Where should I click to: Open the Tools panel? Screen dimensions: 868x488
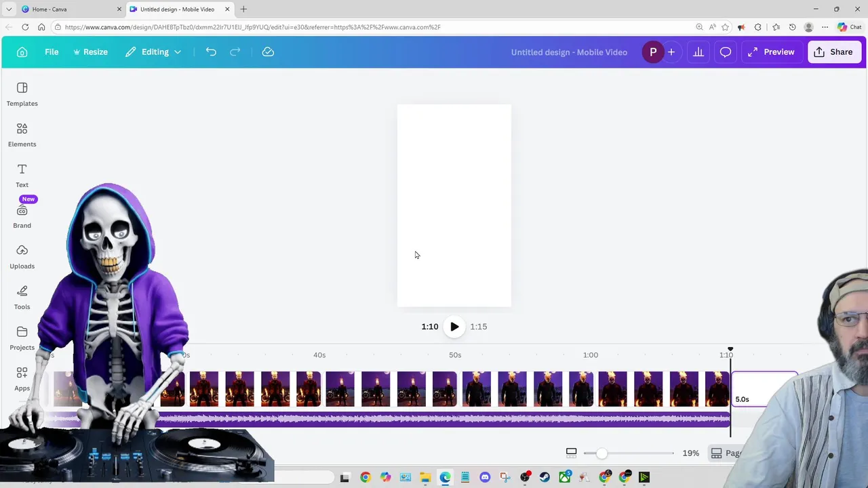pos(22,298)
